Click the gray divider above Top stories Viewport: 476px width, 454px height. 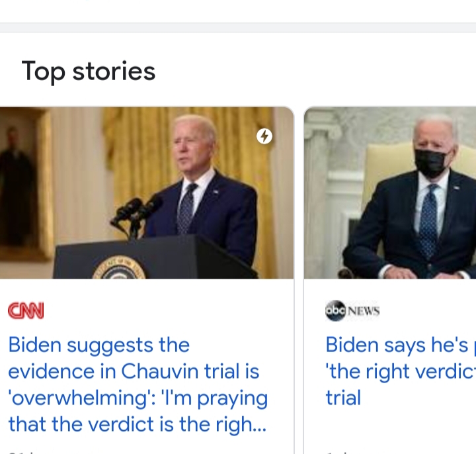point(238,27)
